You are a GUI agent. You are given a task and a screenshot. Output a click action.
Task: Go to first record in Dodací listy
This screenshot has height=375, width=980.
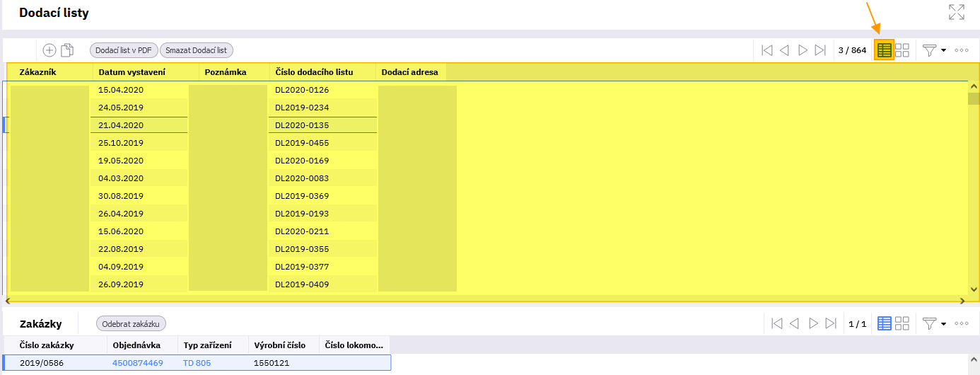(x=766, y=50)
